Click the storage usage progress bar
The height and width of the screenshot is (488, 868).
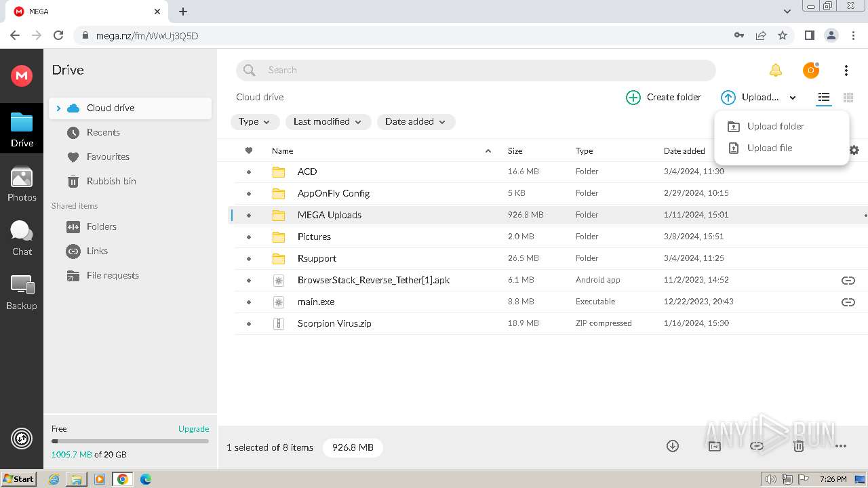(x=130, y=441)
